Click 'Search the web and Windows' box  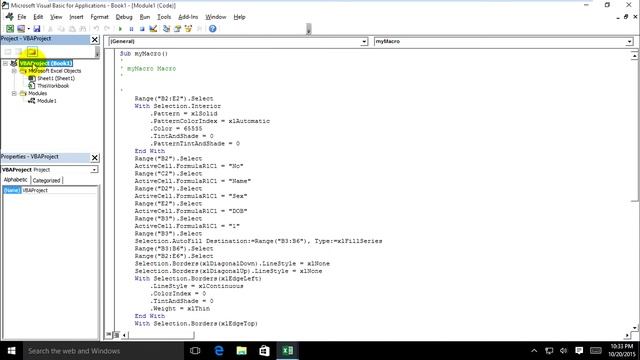tap(102, 351)
